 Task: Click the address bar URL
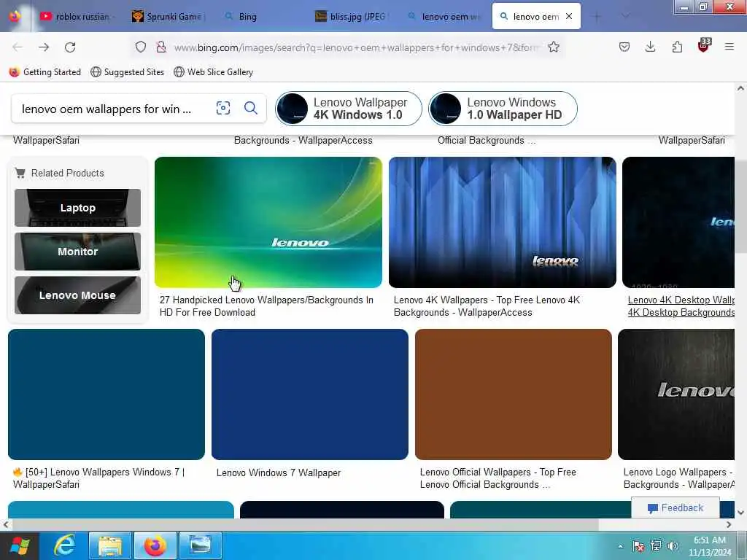(x=356, y=47)
